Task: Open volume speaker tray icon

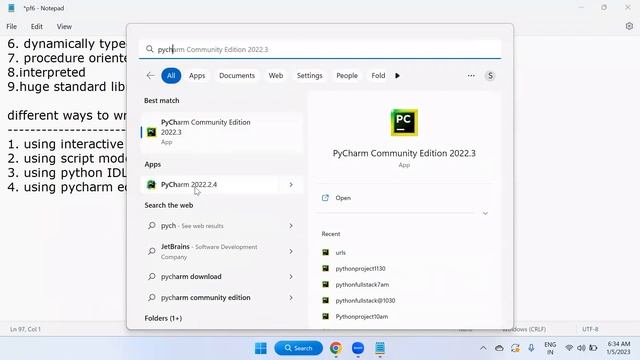Action: click(x=581, y=348)
